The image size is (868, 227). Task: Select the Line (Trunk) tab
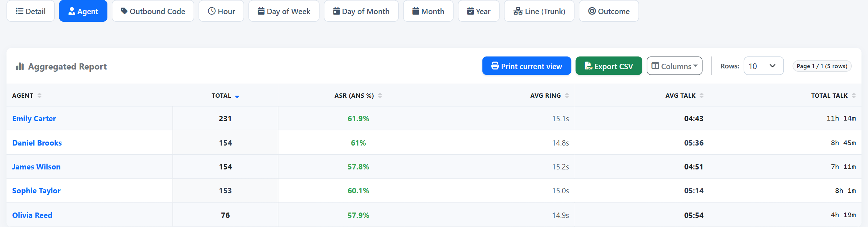[539, 11]
